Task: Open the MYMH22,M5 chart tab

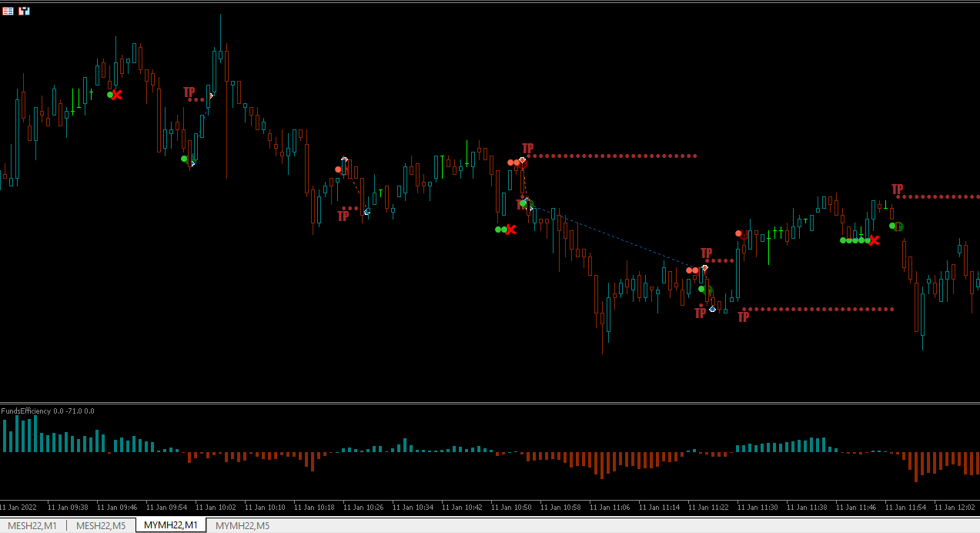Action: click(242, 525)
